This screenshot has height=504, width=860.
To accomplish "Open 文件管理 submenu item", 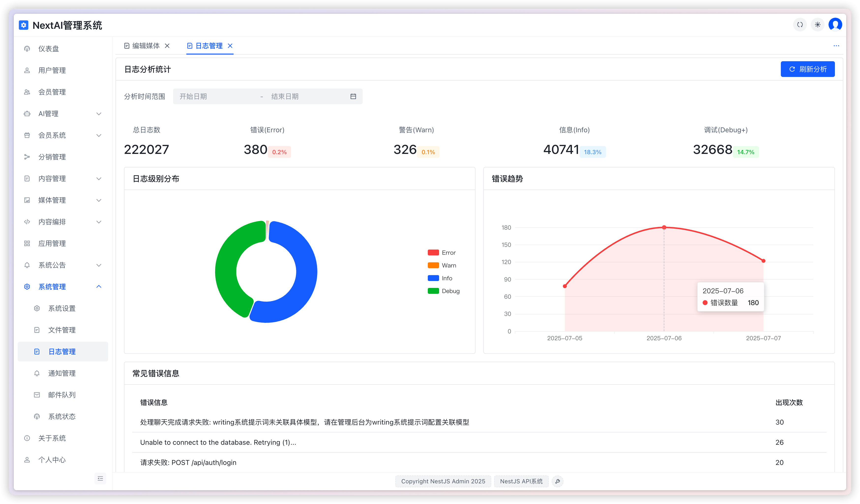I will click(x=63, y=330).
